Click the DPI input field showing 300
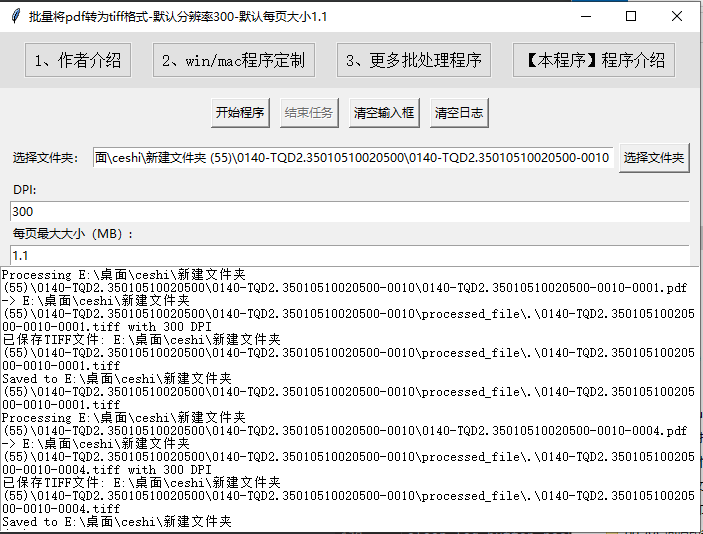Viewport: 703px width, 534px height. (350, 212)
